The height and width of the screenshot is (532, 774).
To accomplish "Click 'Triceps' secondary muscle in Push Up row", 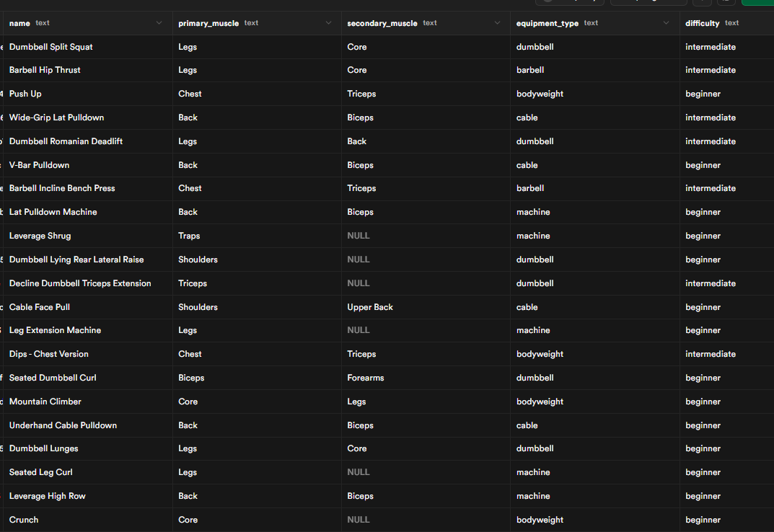I will pos(426,94).
